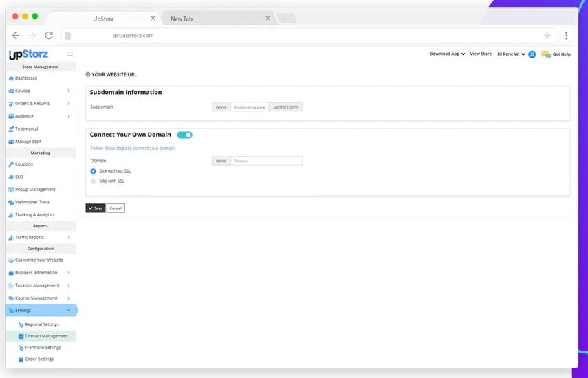Expand the Courier Management chevron
The height and width of the screenshot is (378, 588).
[69, 298]
